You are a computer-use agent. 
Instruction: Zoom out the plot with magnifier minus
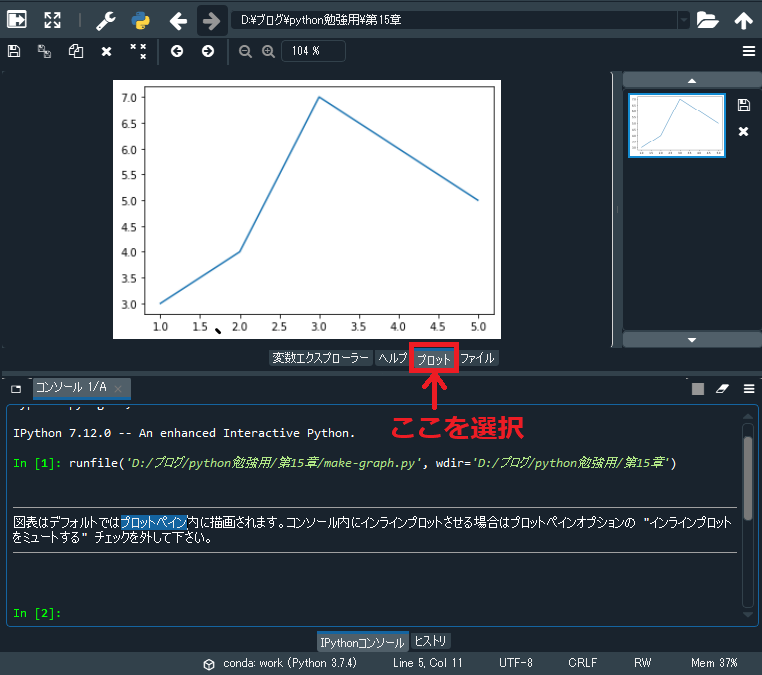pos(245,51)
